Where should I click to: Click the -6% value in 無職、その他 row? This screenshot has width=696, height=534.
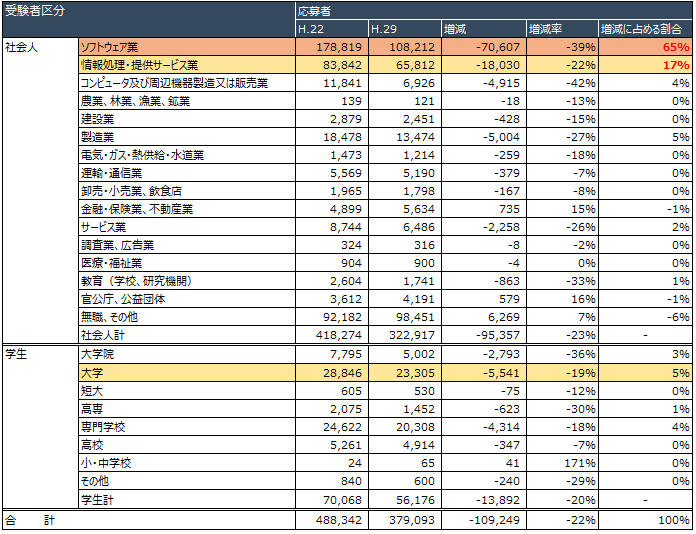(x=679, y=317)
